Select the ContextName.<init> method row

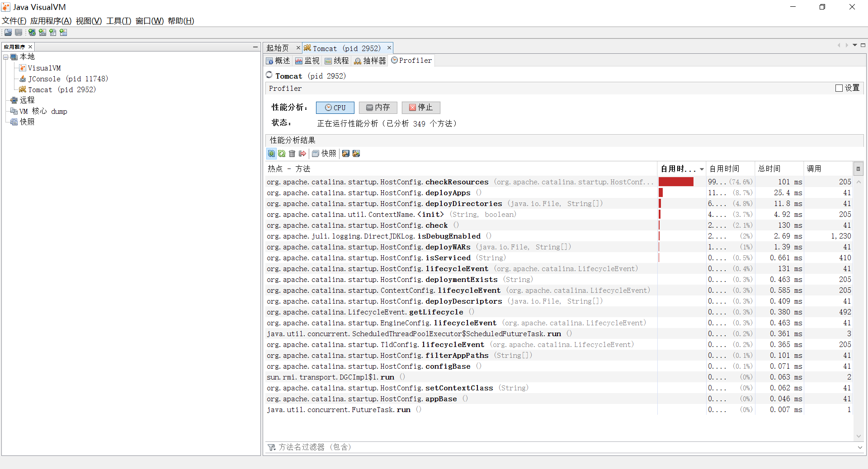pyautogui.click(x=559, y=215)
